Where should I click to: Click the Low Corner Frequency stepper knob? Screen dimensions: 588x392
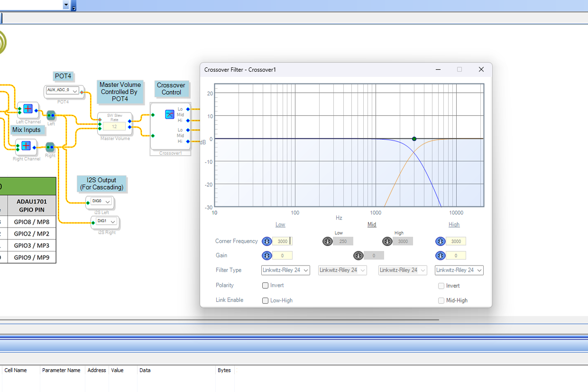tap(267, 241)
